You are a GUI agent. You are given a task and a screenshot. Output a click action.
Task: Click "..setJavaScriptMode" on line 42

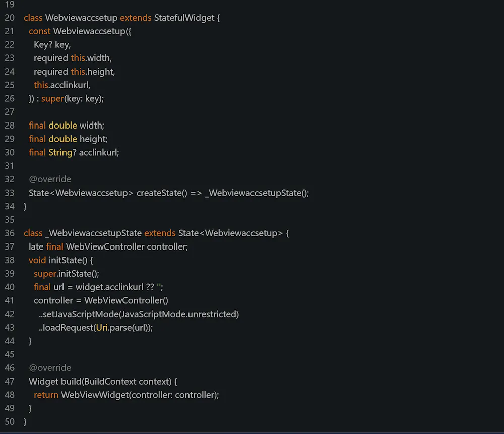(x=79, y=314)
